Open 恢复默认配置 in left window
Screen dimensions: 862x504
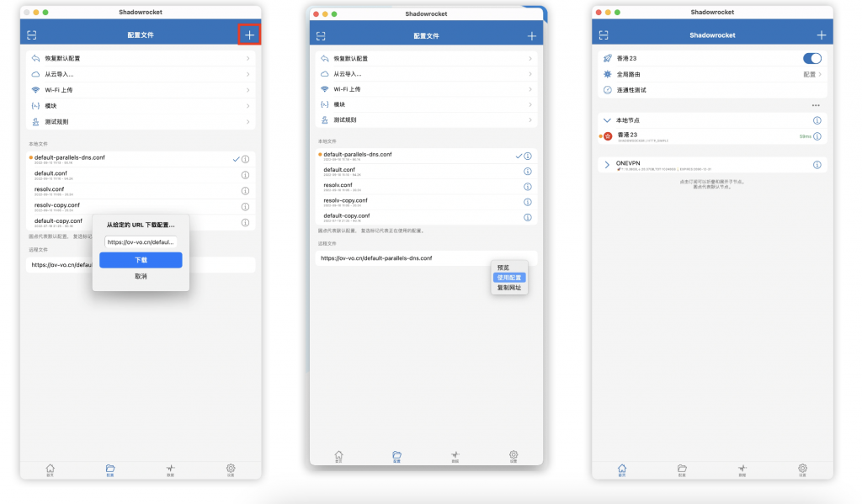pos(141,58)
